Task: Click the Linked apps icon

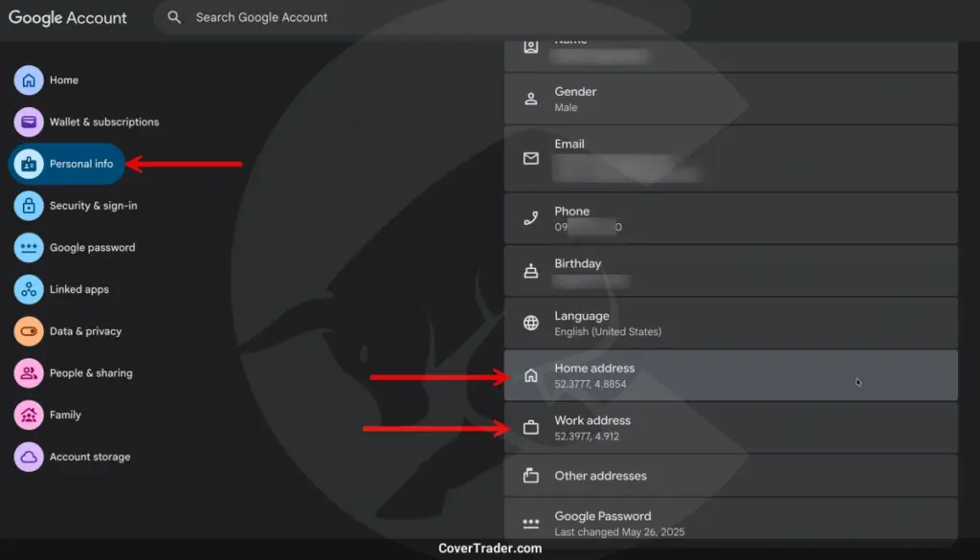Action: click(29, 289)
